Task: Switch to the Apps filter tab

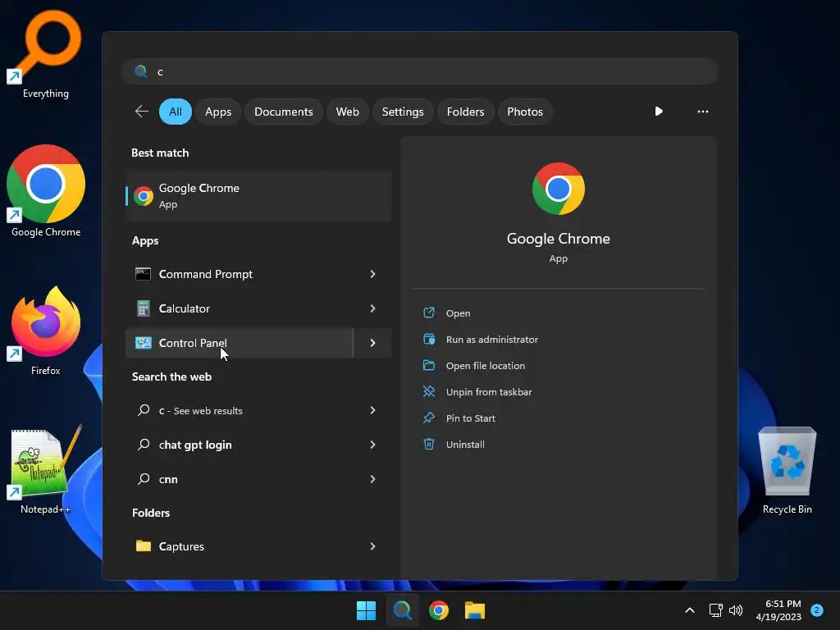Action: (x=218, y=112)
